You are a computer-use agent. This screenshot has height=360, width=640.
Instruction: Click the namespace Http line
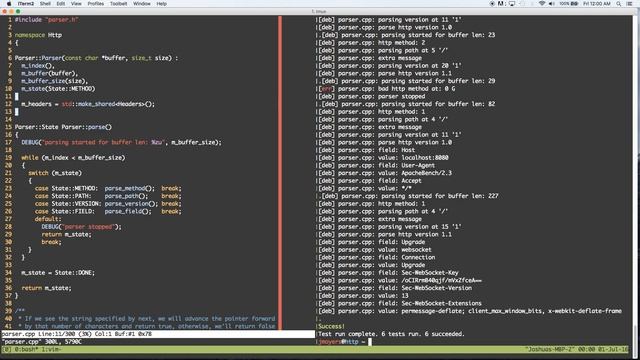tap(38, 35)
